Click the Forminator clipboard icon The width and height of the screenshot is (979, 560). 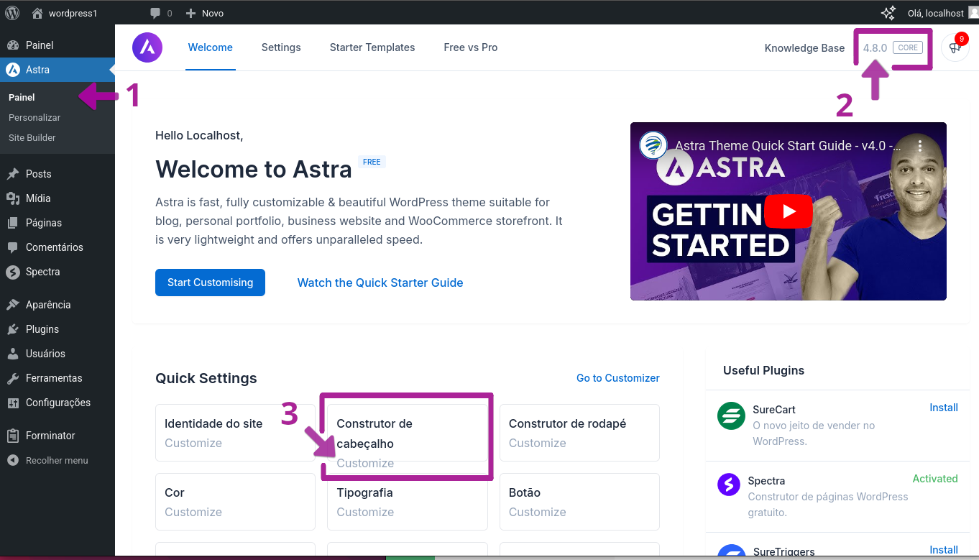(13, 436)
